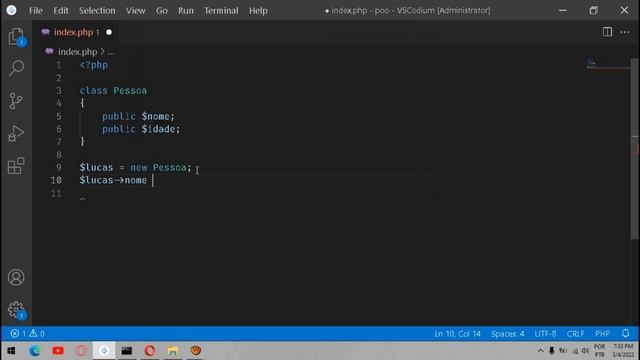Image resolution: width=640 pixels, height=360 pixels.
Task: Open the Edit menu
Action: pos(61,11)
